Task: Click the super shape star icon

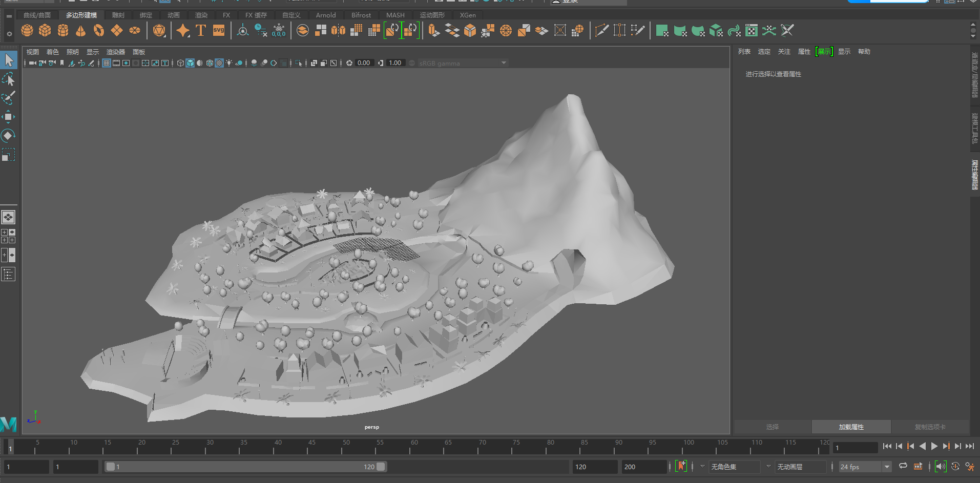Action: click(183, 31)
